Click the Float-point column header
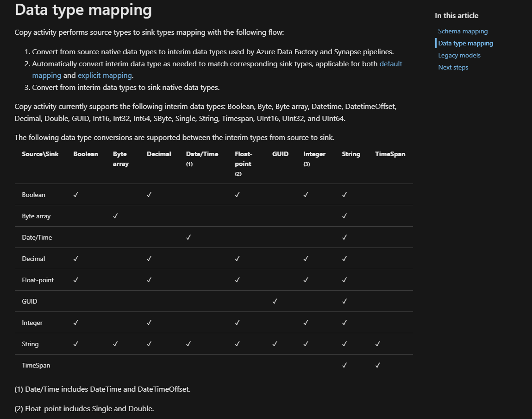Image resolution: width=532 pixels, height=419 pixels. click(243, 159)
